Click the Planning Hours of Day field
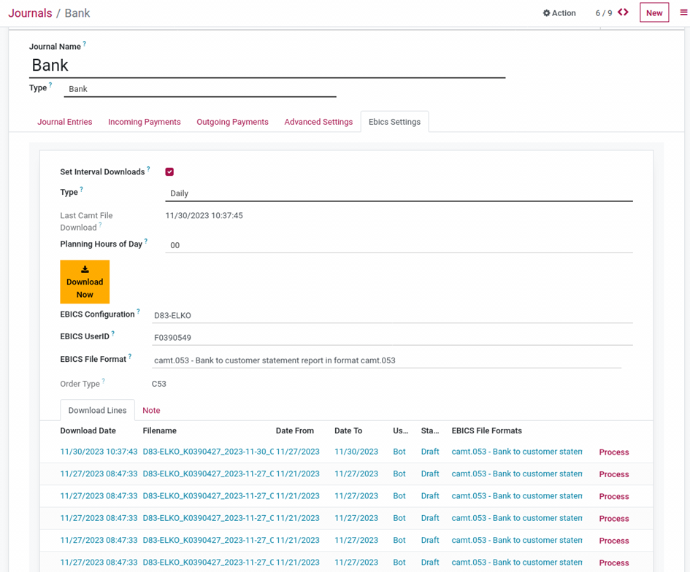 398,245
